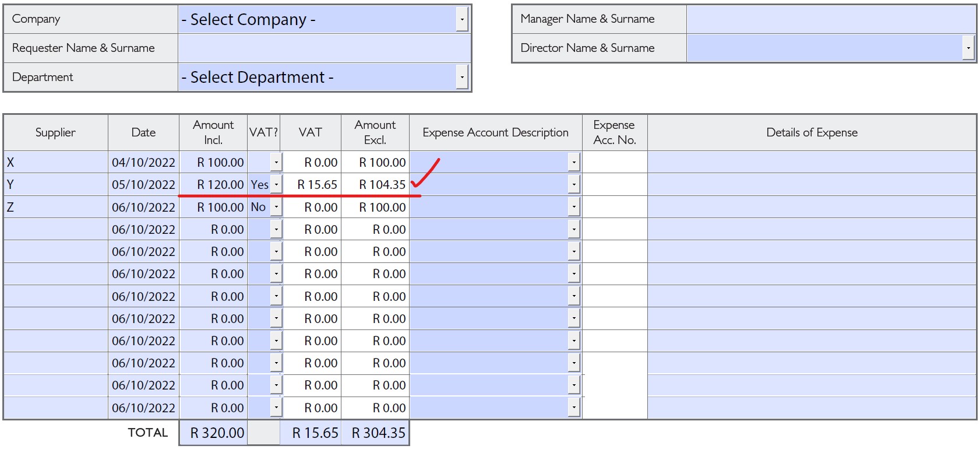The width and height of the screenshot is (980, 449).
Task: Expand the Director Name & Surname dropdown
Action: [x=968, y=48]
